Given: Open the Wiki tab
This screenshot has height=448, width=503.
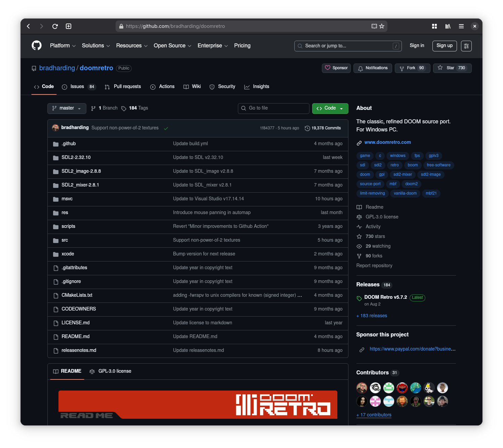Looking at the screenshot, I should tap(192, 87).
